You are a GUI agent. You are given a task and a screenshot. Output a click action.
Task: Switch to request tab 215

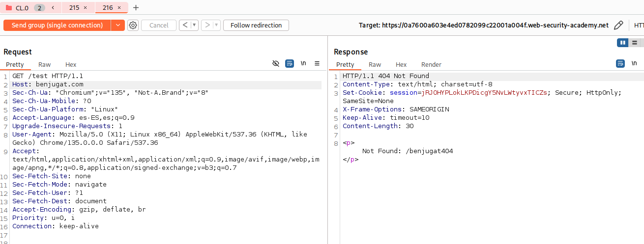click(x=74, y=8)
